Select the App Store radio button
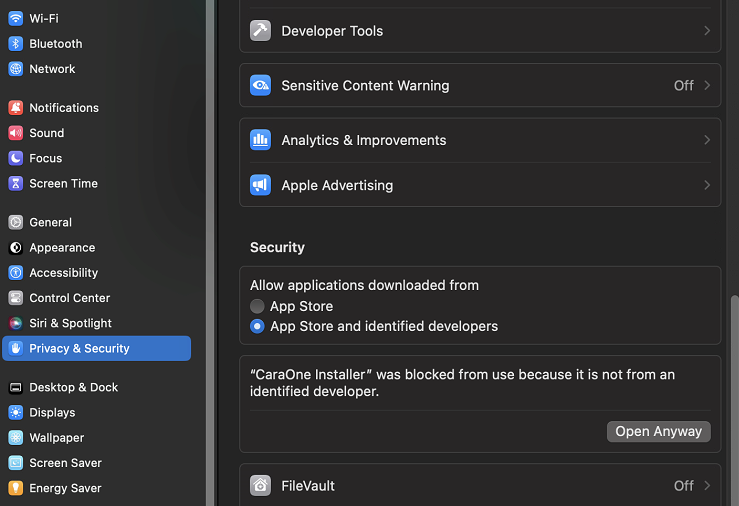Viewport: 739px width, 506px height. pyautogui.click(x=257, y=306)
